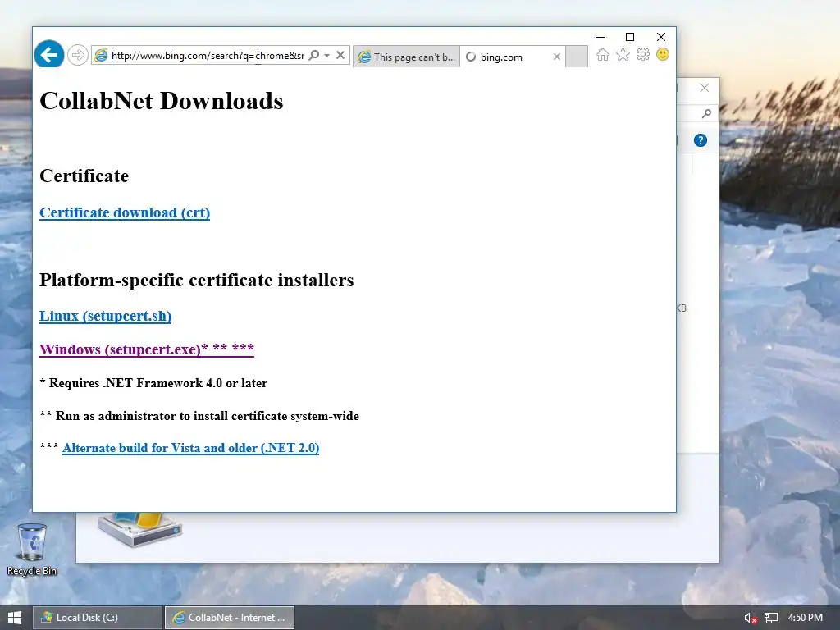Click the network tray icon
Screen dimensions: 840x630
click(771, 618)
